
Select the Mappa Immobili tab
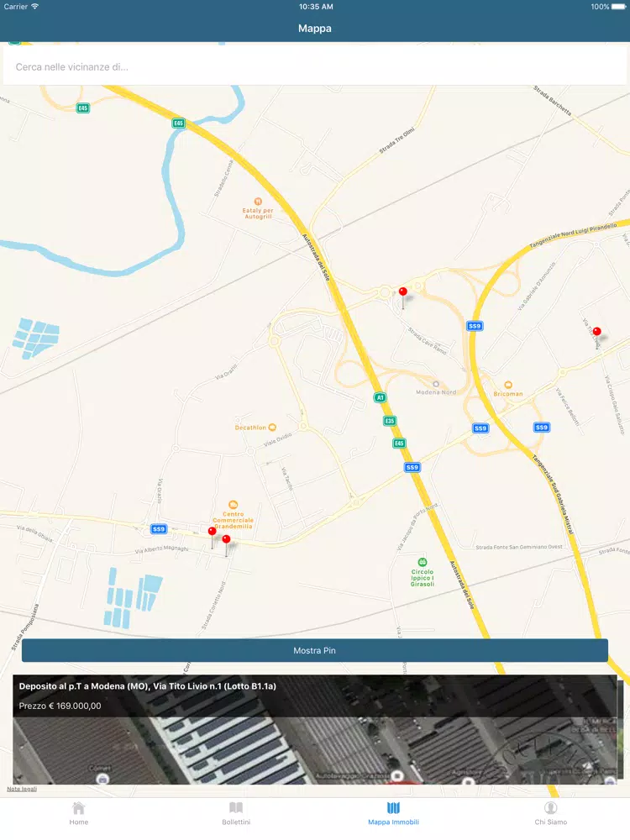[393, 813]
